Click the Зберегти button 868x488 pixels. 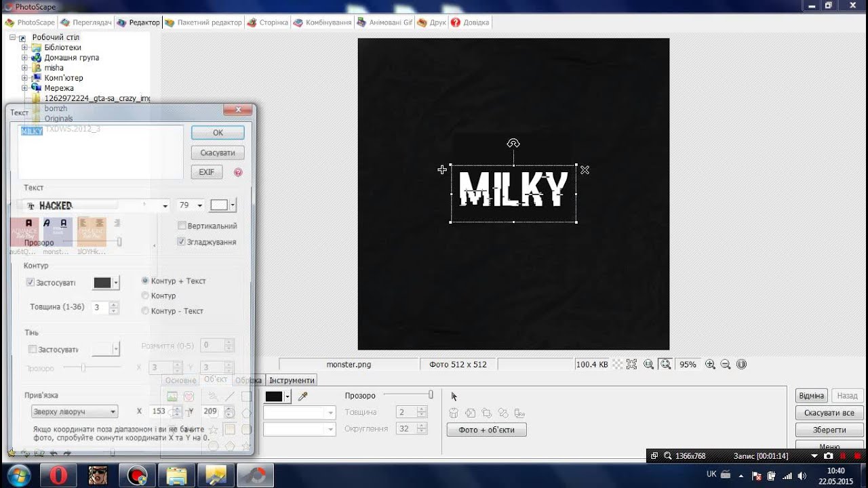click(829, 430)
